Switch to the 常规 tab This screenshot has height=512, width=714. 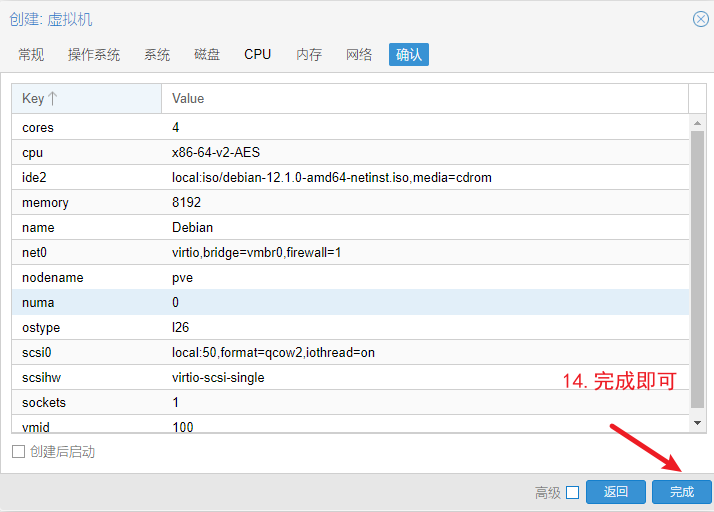coord(31,54)
